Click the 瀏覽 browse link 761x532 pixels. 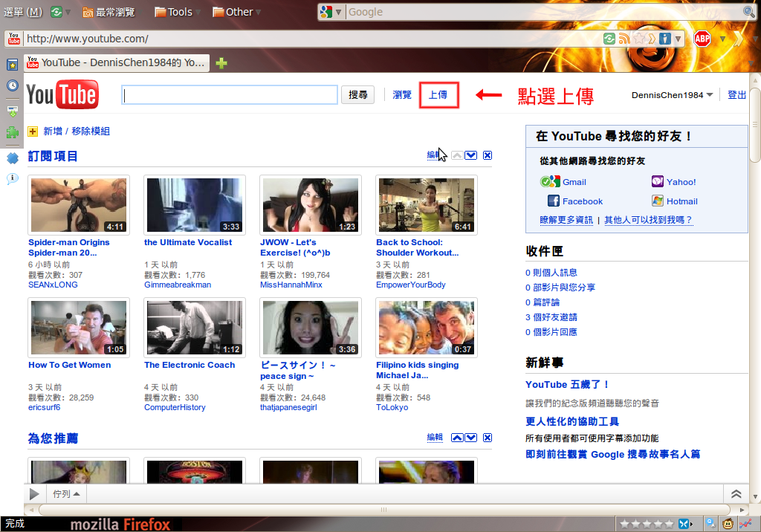[x=402, y=94]
